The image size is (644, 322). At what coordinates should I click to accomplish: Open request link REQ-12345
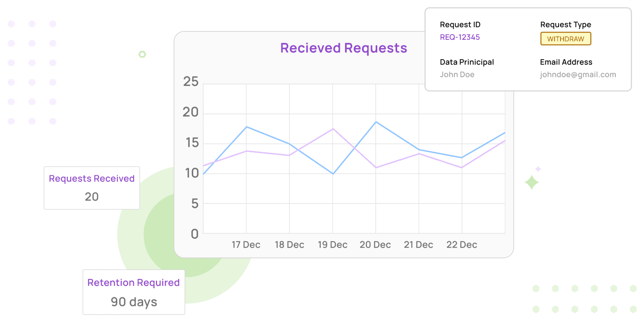click(460, 37)
